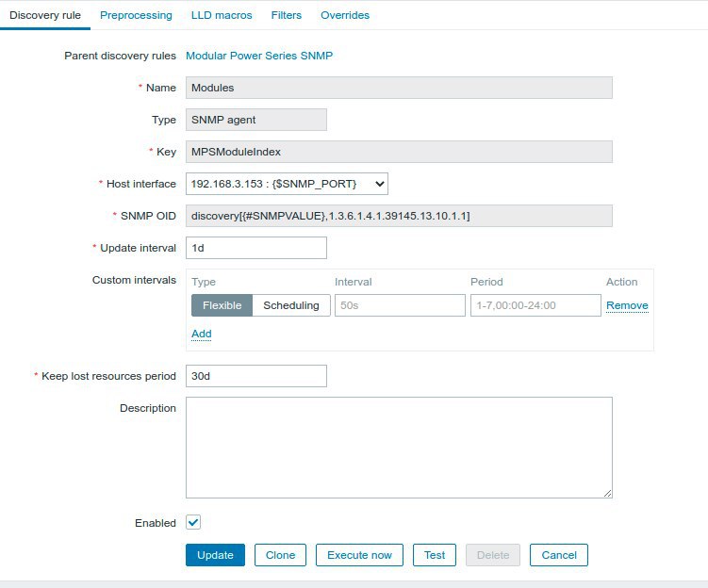This screenshot has height=588, width=708.
Task: Select Flexible custom interval type
Action: point(222,305)
